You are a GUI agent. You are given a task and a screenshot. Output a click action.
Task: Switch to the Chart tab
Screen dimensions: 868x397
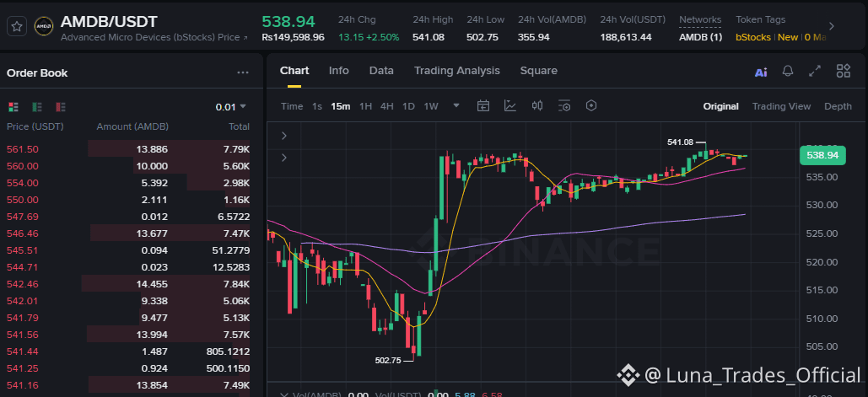pyautogui.click(x=294, y=71)
